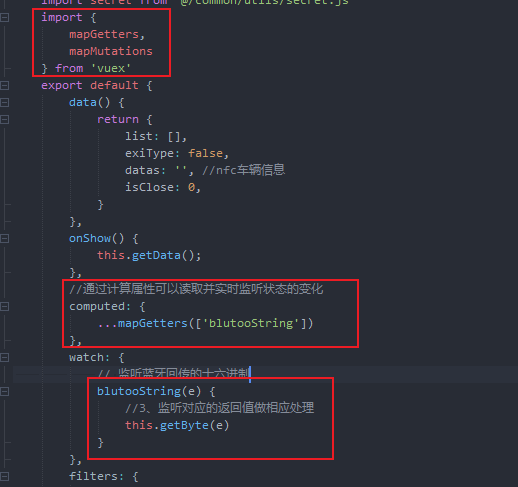Click the exiType false value
This screenshot has width=518, height=487.
tap(205, 153)
